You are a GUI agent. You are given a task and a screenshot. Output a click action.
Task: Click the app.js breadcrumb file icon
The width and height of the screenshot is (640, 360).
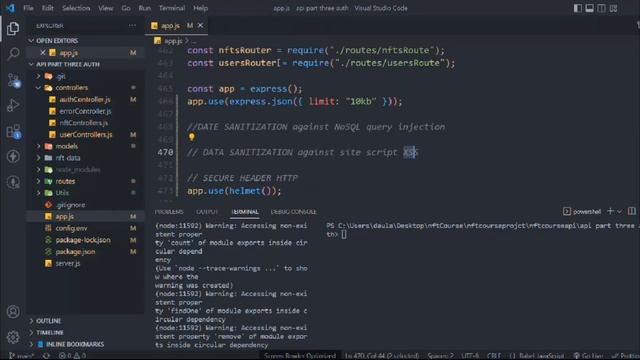pyautogui.click(x=157, y=41)
